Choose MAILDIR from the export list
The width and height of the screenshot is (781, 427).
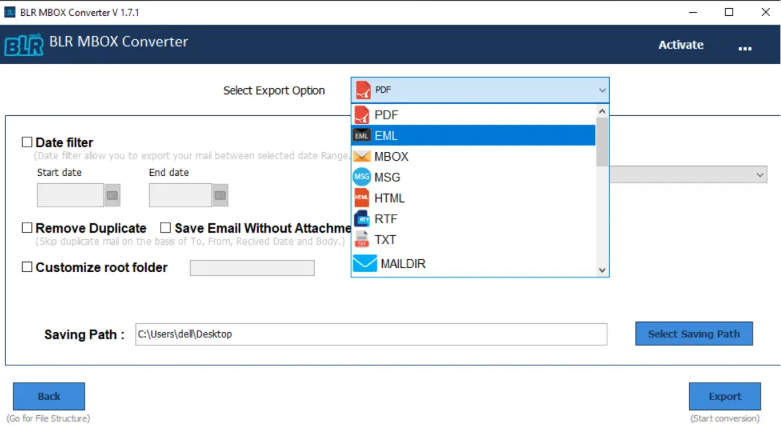coord(473,264)
